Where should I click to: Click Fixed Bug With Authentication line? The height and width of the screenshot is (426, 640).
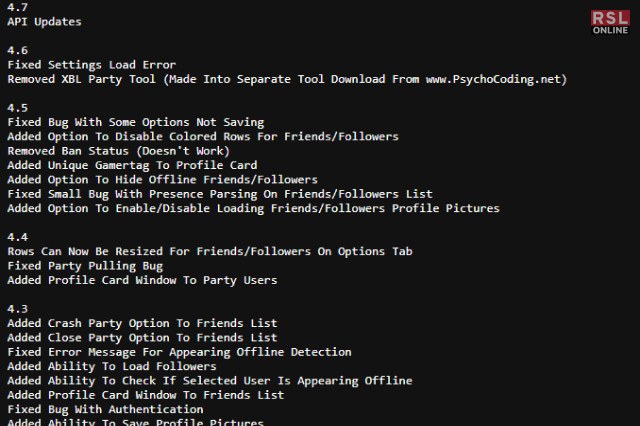coord(105,409)
